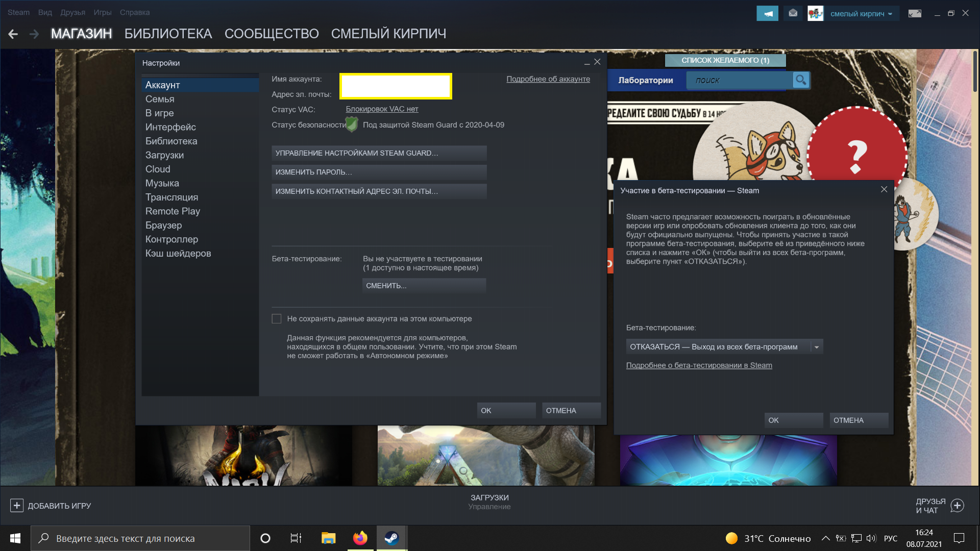Select Загрузки in settings sidebar
This screenshot has width=980, height=551.
(200, 155)
